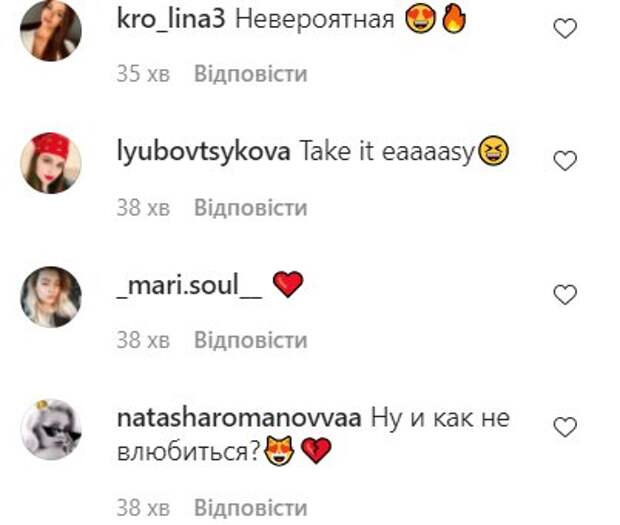Reply to kro_lina3 via Відповісти
This screenshot has height=525, width=620.
pos(251,74)
